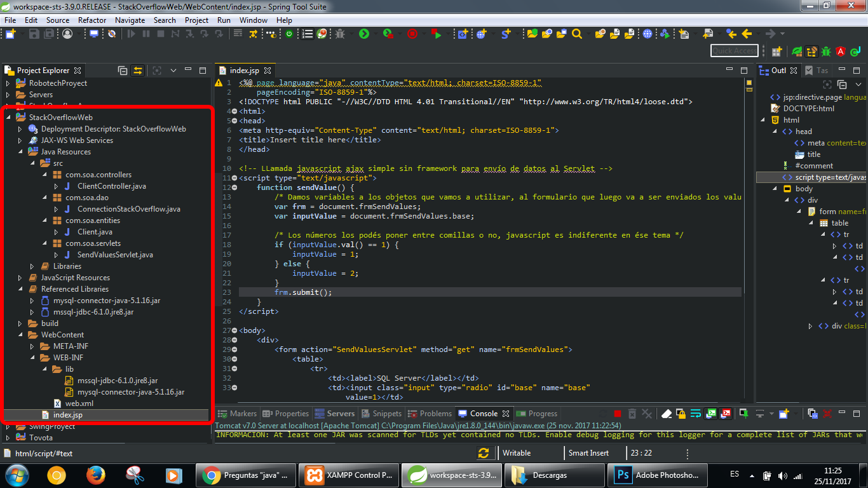Collapse the WEB-INF folder
The height and width of the screenshot is (488, 868).
tap(32, 358)
